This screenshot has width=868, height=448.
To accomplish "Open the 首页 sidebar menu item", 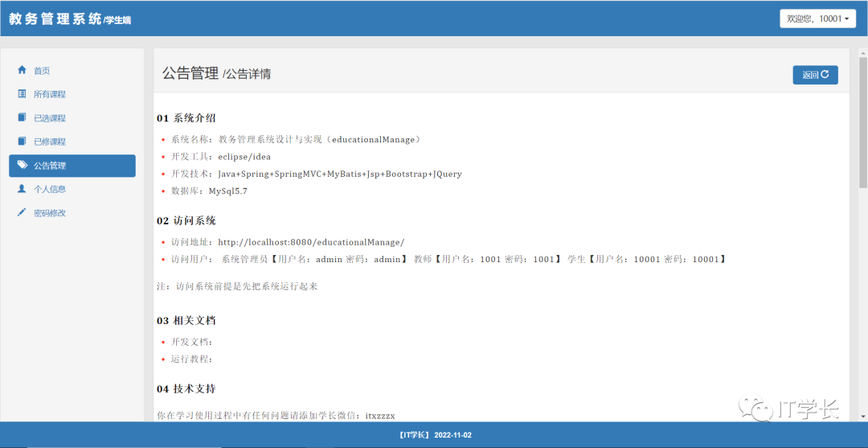I will click(x=72, y=70).
